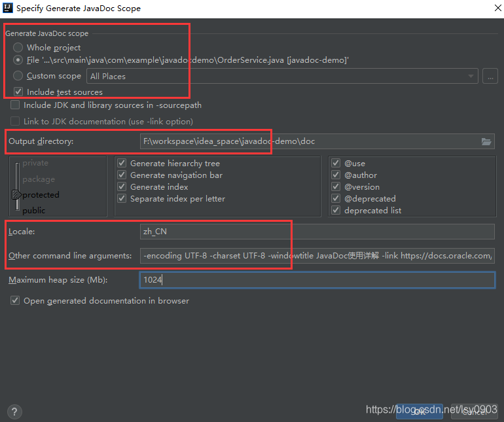Toggle the @version checkbox

(336, 186)
